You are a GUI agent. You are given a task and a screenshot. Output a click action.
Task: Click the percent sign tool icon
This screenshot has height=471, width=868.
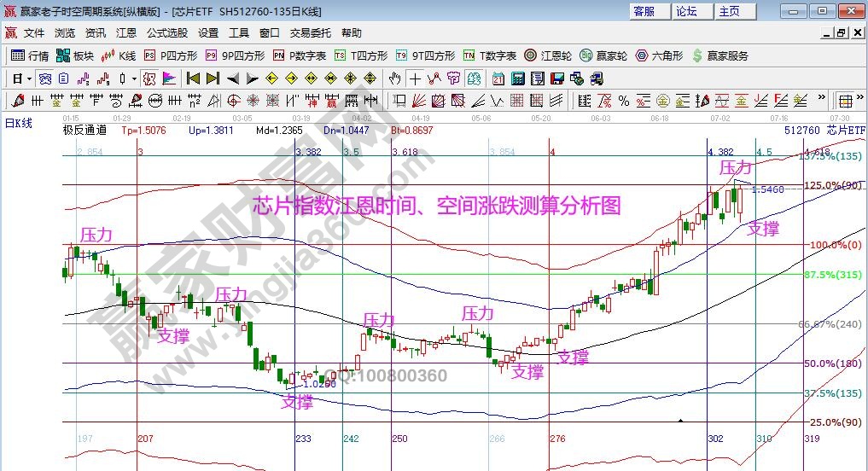[x=624, y=101]
